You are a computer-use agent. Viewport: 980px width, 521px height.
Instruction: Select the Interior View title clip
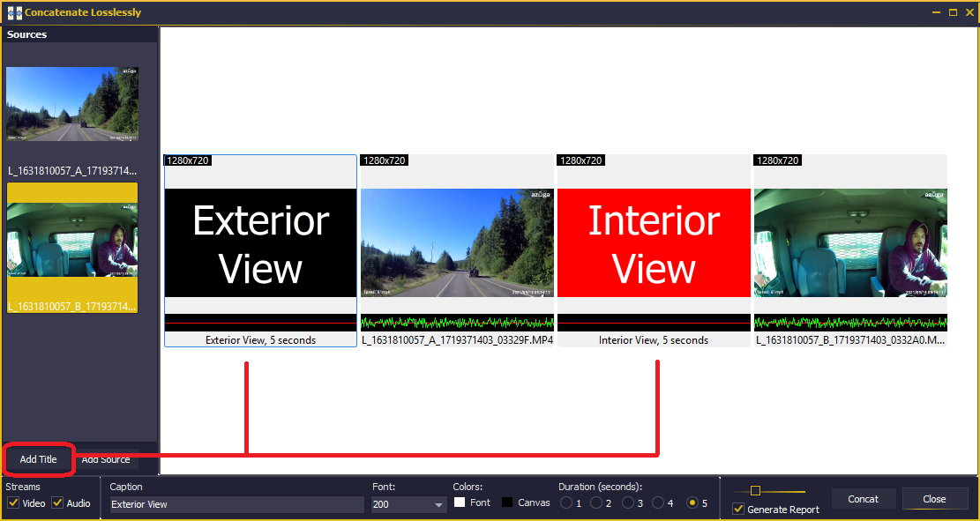(x=653, y=242)
